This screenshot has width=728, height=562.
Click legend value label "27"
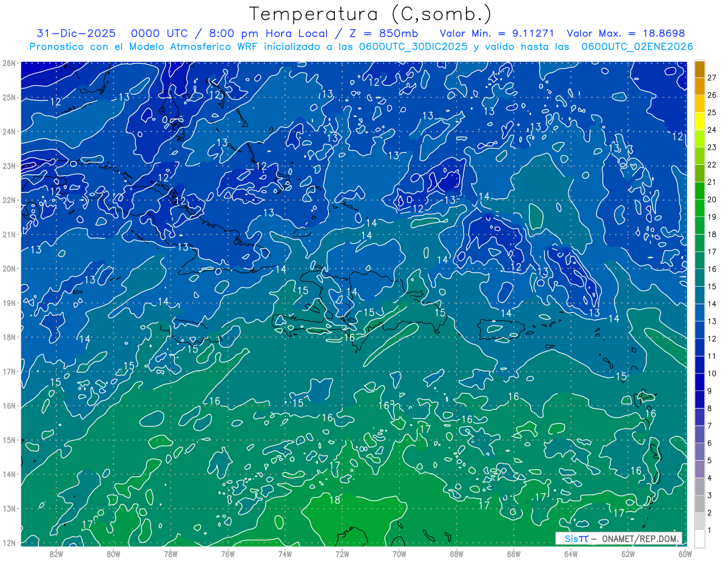pos(712,78)
